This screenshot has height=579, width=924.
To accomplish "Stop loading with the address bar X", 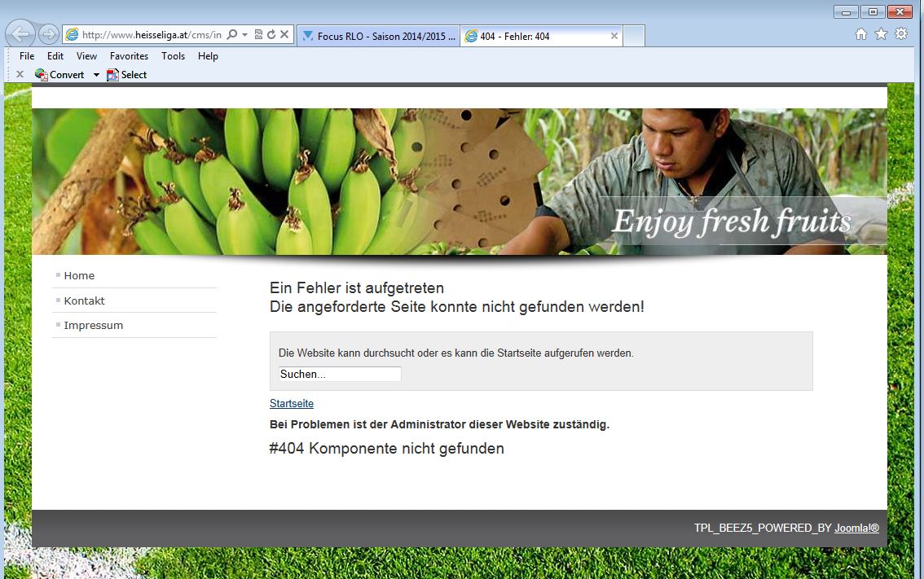I will [284, 35].
